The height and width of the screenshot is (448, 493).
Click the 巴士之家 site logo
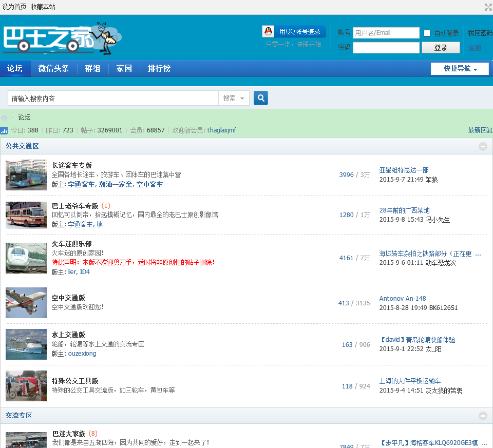pyautogui.click(x=62, y=38)
